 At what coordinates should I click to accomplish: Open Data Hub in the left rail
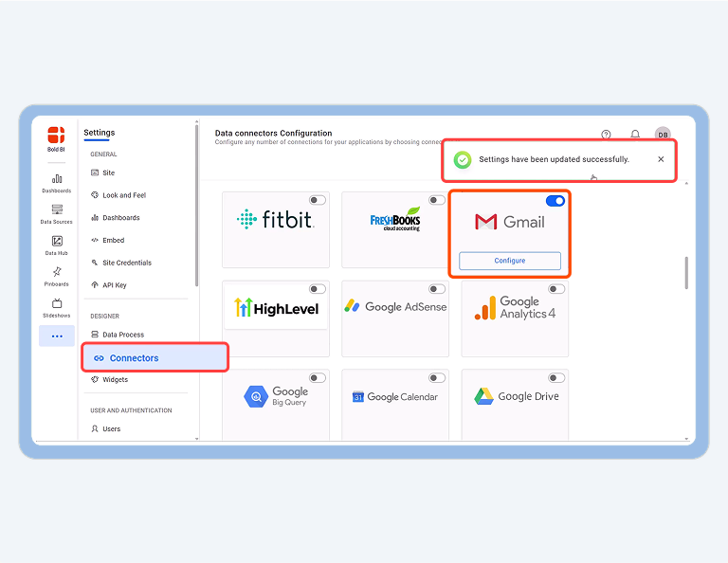pos(57,245)
